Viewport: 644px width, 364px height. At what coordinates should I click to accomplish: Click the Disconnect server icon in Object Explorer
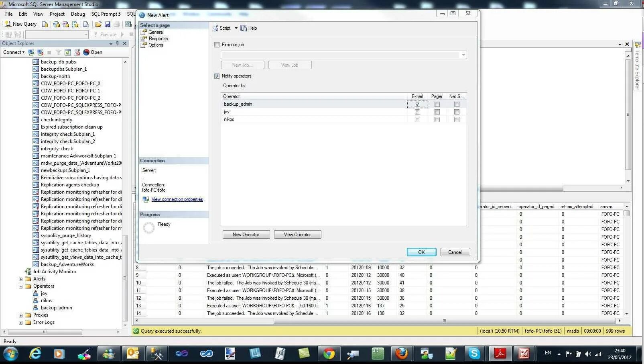tap(40, 52)
